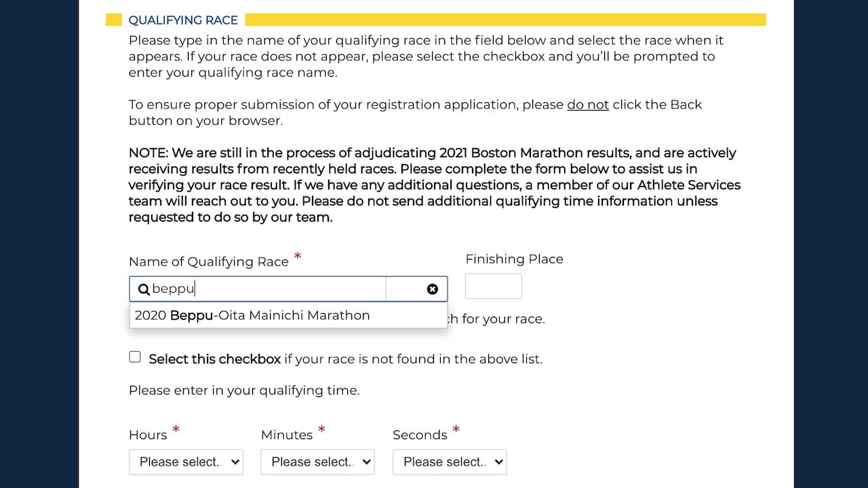Click the Seconds dropdown chevron arrow
868x488 pixels.
[499, 462]
